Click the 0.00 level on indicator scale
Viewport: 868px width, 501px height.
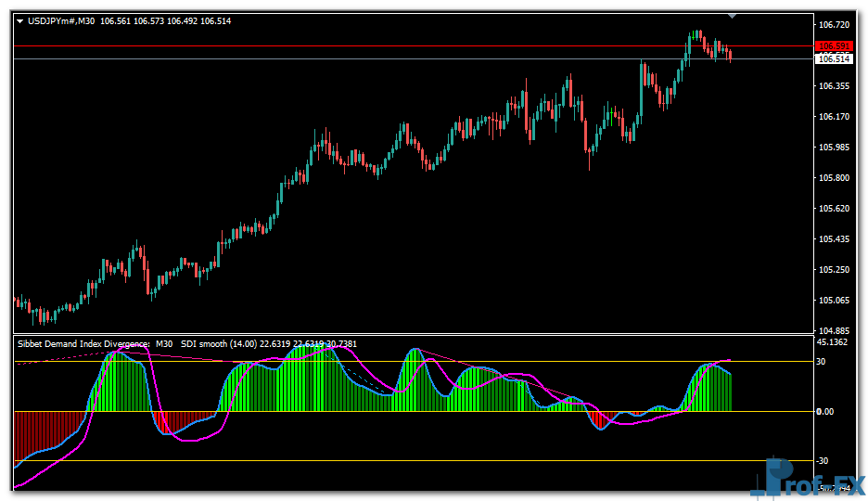point(823,412)
